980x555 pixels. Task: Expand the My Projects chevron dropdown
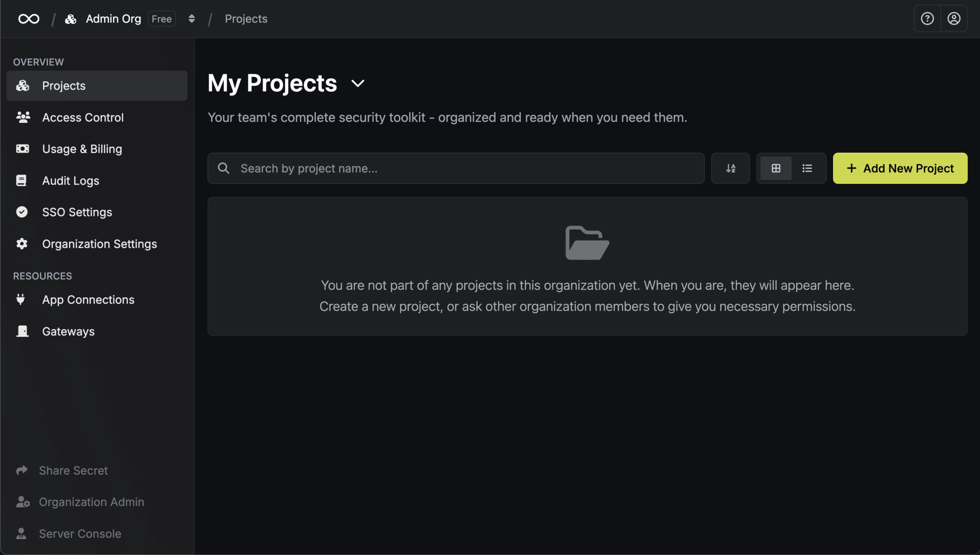[358, 84]
